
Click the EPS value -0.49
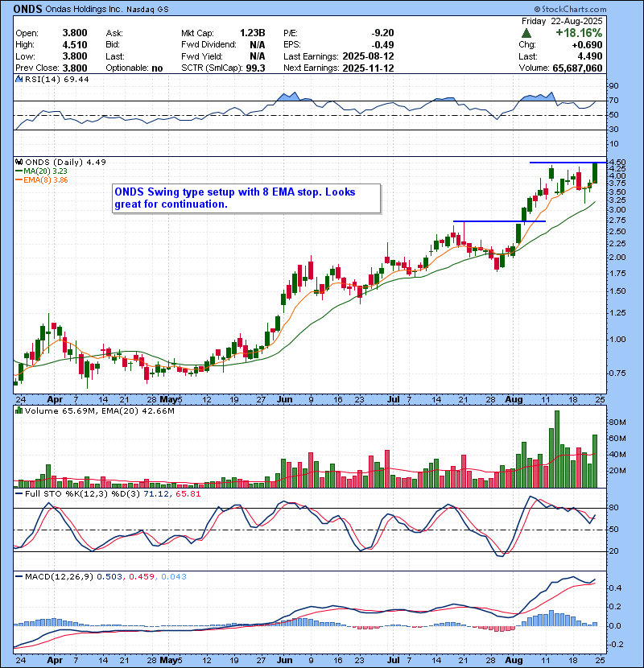(x=382, y=45)
